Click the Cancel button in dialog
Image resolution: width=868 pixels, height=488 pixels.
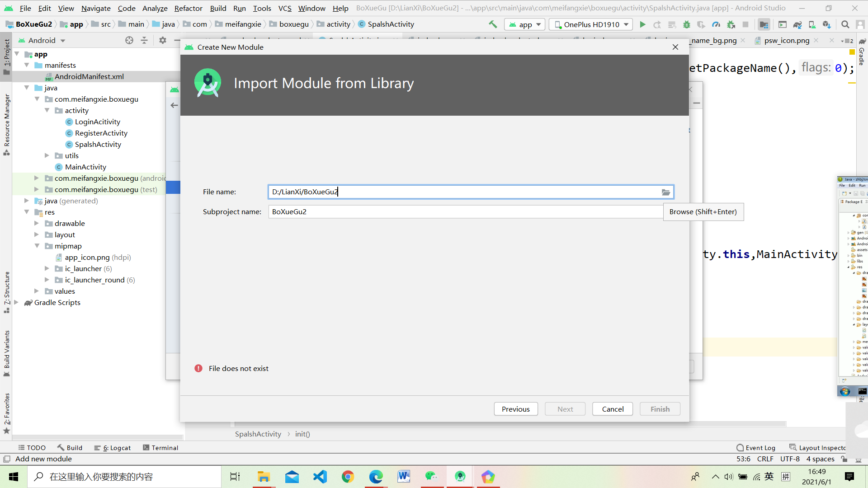613,409
